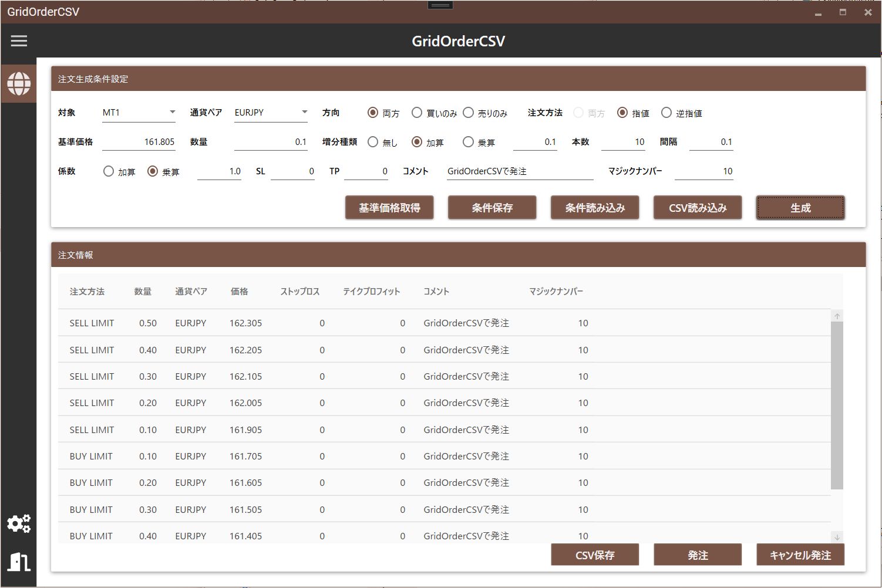
Task: Select 売りのみ direction radio button
Action: pos(468,113)
